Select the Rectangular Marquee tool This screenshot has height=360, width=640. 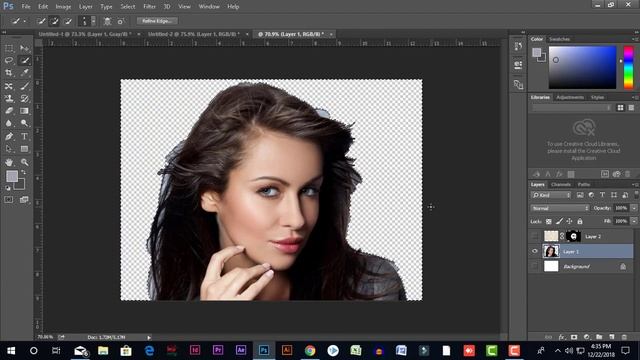point(9,48)
